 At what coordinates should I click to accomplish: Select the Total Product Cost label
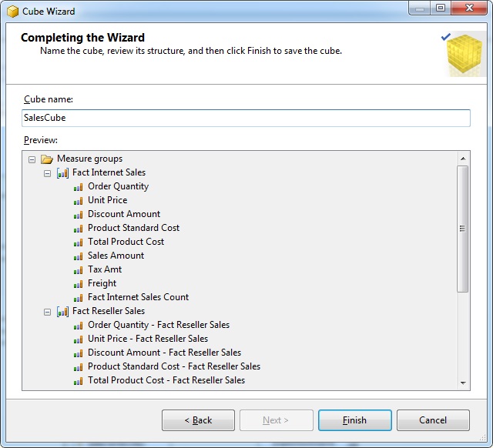click(x=126, y=242)
